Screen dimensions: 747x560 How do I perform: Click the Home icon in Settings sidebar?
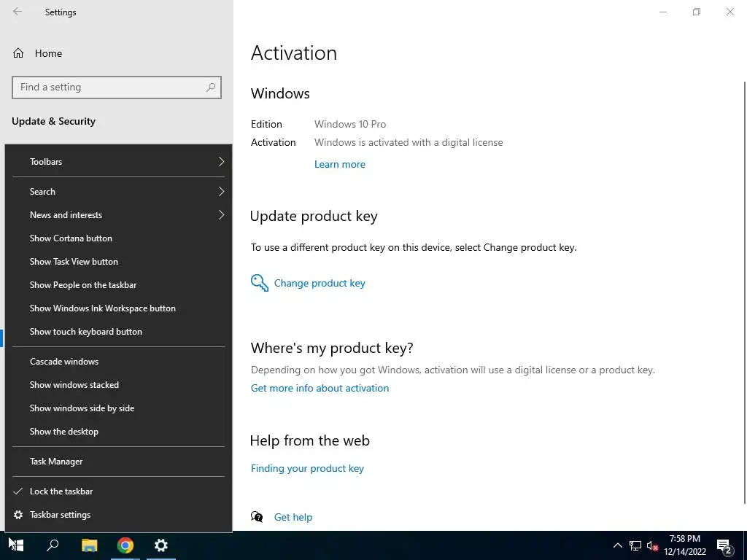(x=18, y=53)
